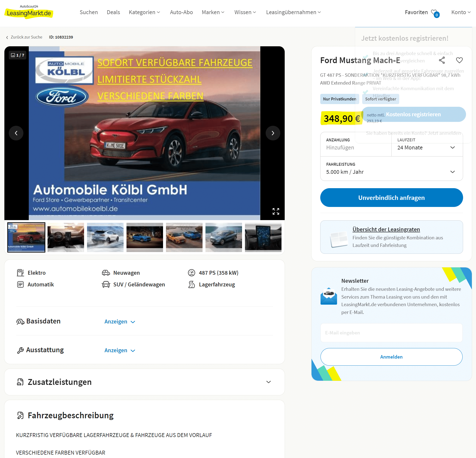Open the Laufzeit 24 Monate dropdown
Screen dimensions: 476x458
tap(427, 144)
